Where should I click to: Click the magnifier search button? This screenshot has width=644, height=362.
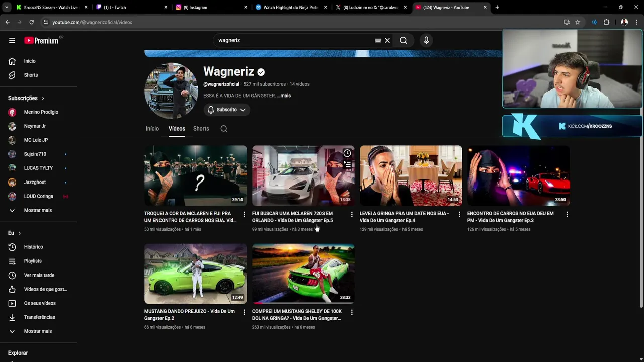tap(404, 40)
